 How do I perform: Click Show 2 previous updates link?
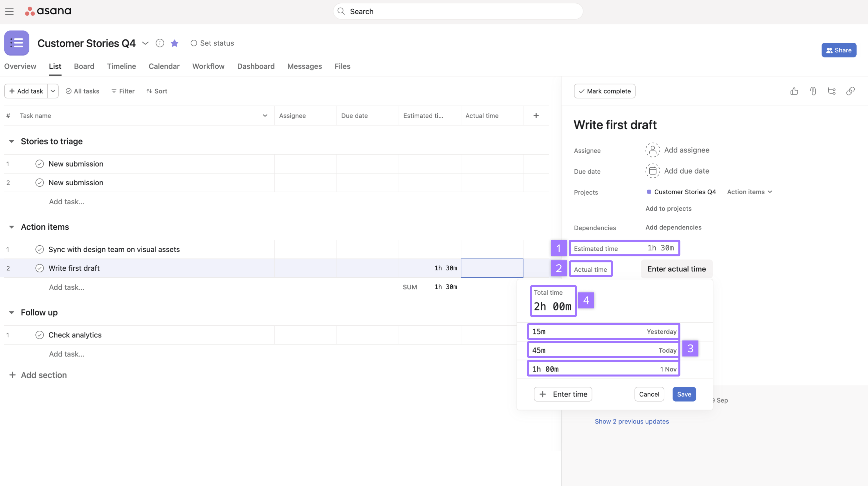(632, 421)
